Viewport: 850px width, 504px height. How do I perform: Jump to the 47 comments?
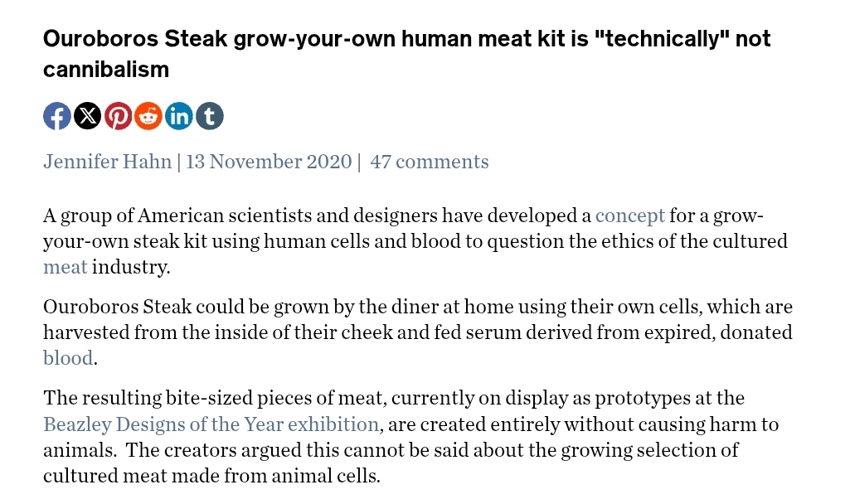click(x=429, y=162)
